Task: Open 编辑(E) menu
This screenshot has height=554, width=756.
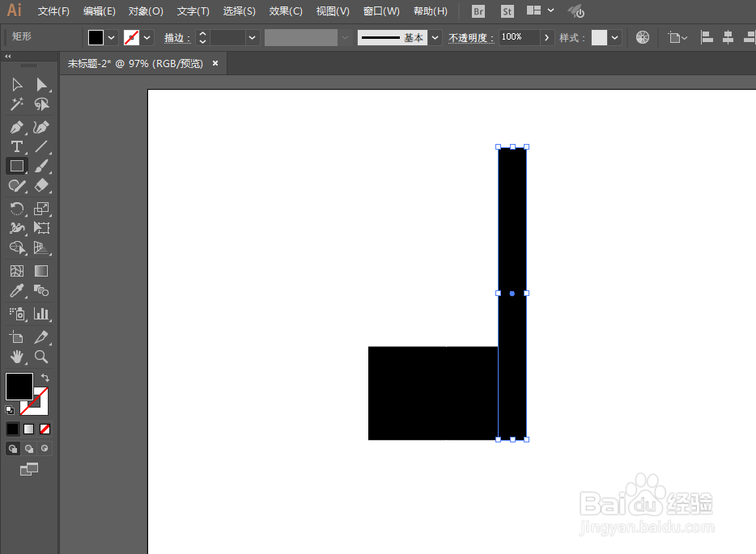Action: [x=100, y=11]
